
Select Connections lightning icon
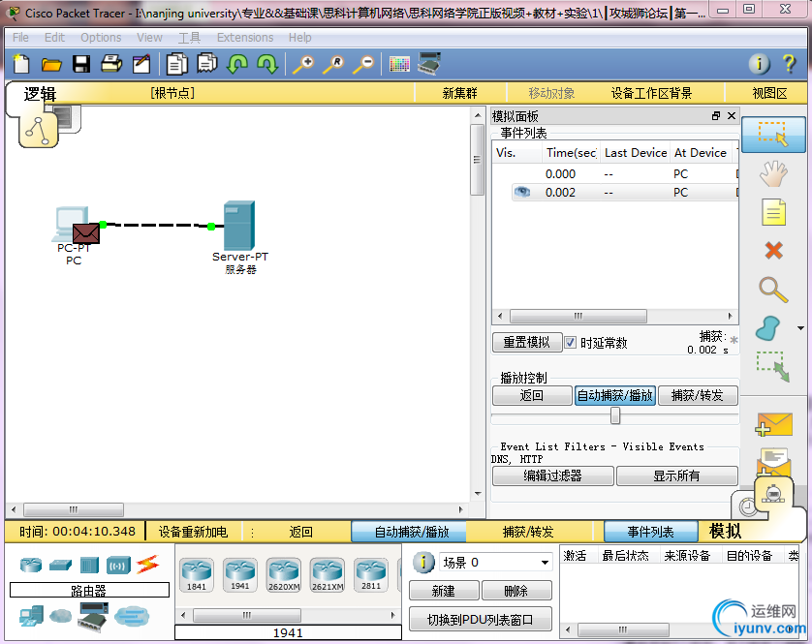(147, 565)
